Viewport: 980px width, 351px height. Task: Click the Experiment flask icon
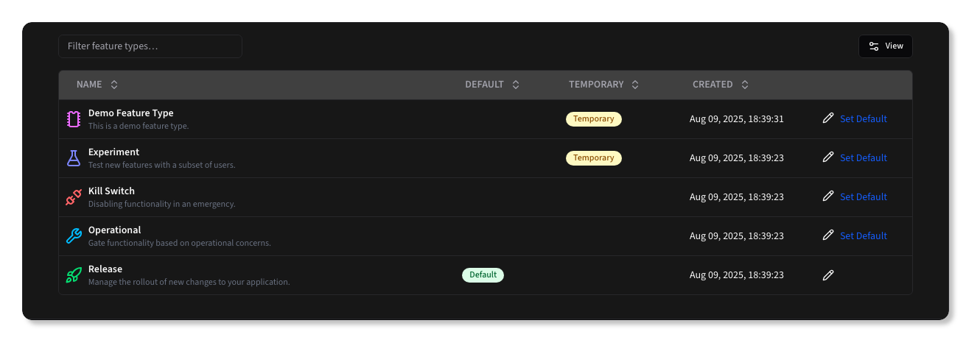coord(73,158)
